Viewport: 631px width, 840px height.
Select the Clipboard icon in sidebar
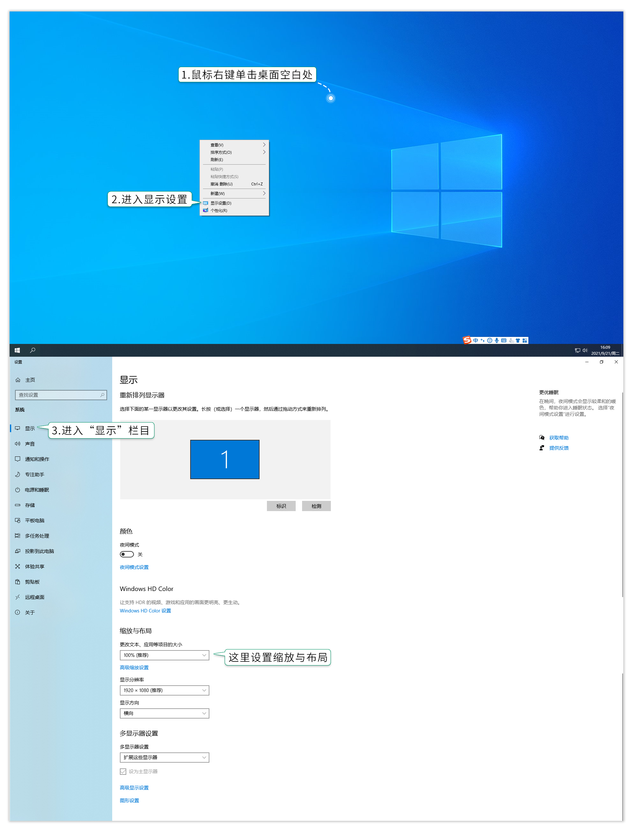click(x=18, y=581)
